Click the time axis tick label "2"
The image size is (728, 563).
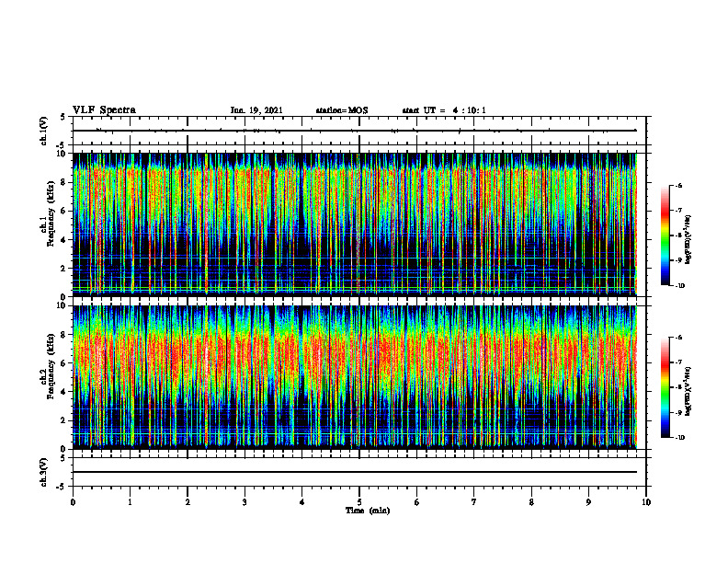point(188,502)
